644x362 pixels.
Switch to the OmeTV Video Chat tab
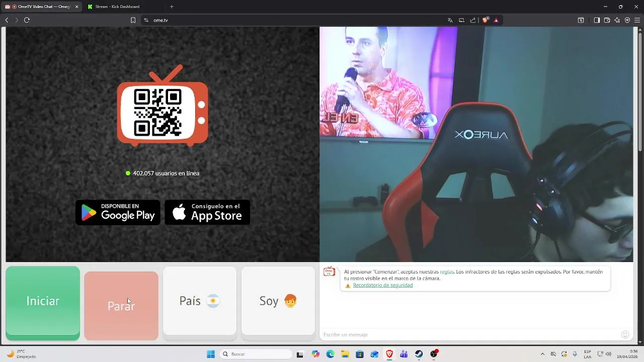pos(40,7)
